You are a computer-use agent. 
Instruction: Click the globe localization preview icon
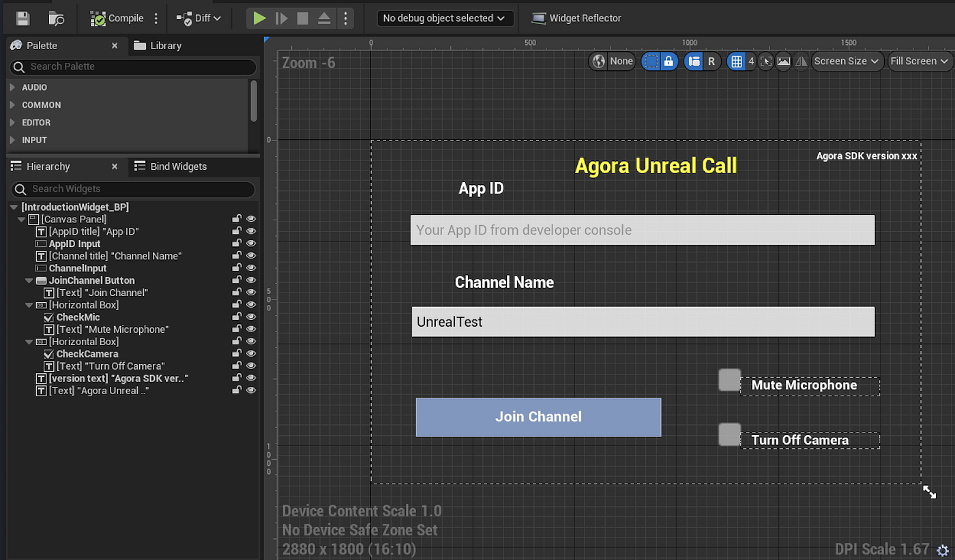[599, 61]
